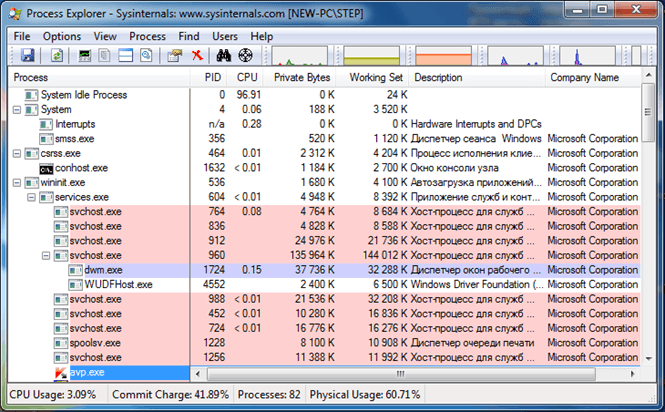Open the Users menu
The height and width of the screenshot is (412, 665).
(x=225, y=36)
